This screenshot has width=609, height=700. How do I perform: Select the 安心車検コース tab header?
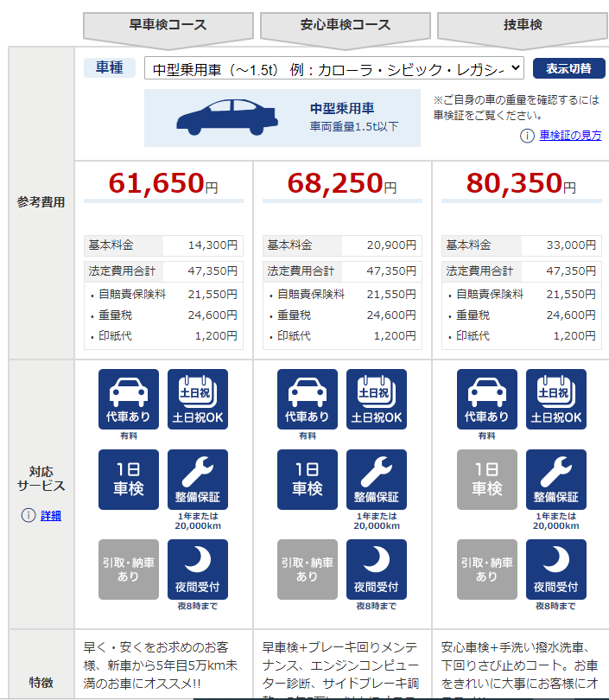coord(344,25)
